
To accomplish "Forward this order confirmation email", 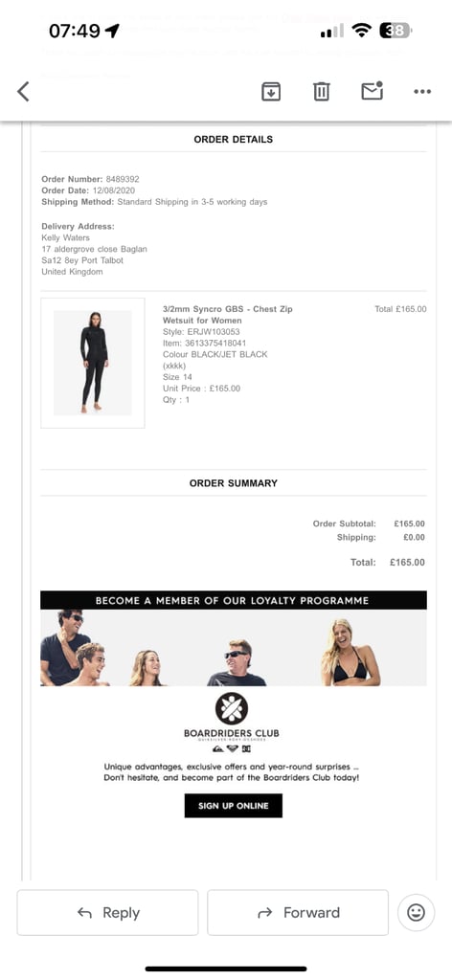I will (x=298, y=912).
